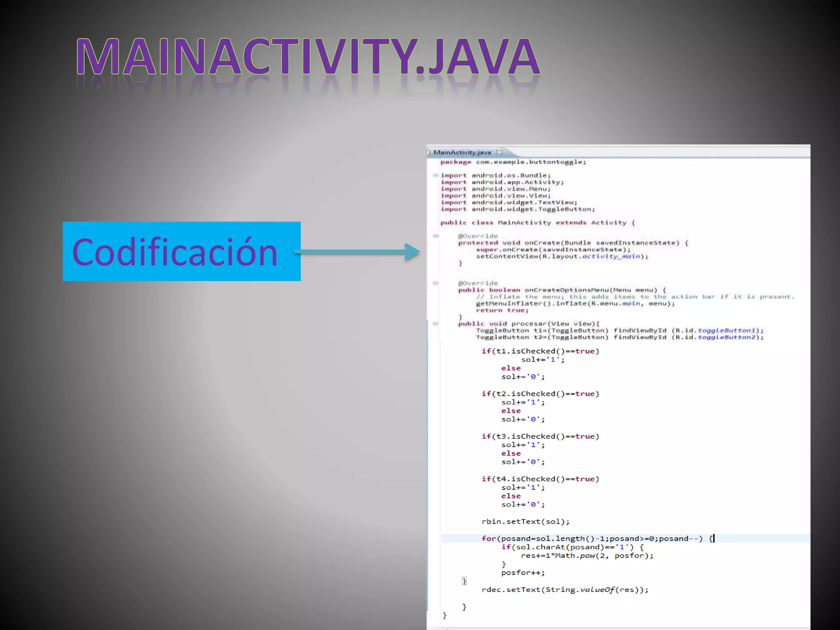840x630 pixels.
Task: Select the MAINACTIVITY.JAVA slide title
Action: 308,56
